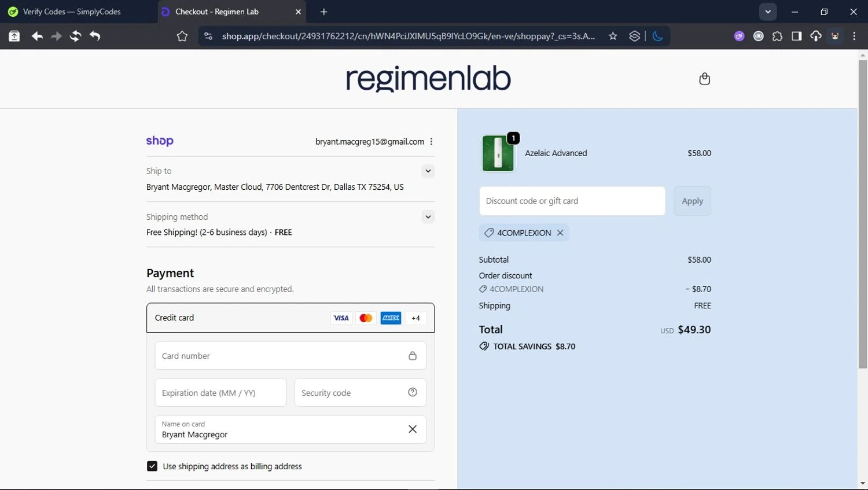This screenshot has width=868, height=490.
Task: Click the Shop Pay shop logo
Action: pos(160,141)
